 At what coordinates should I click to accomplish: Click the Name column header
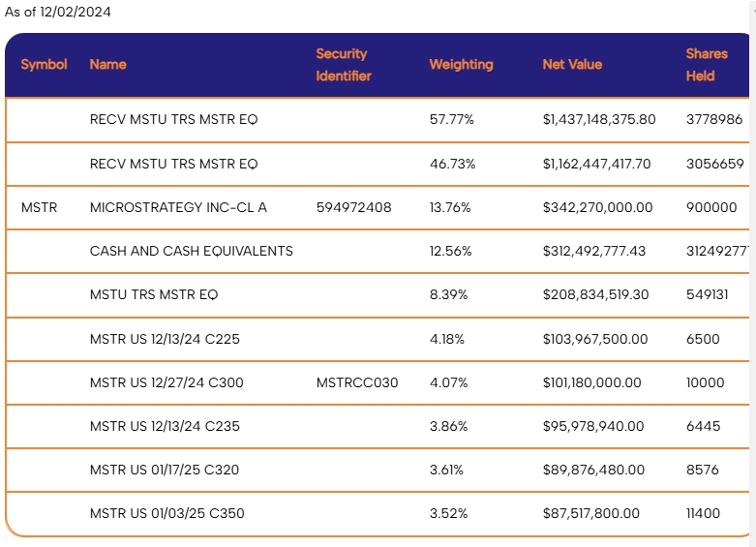(x=108, y=65)
